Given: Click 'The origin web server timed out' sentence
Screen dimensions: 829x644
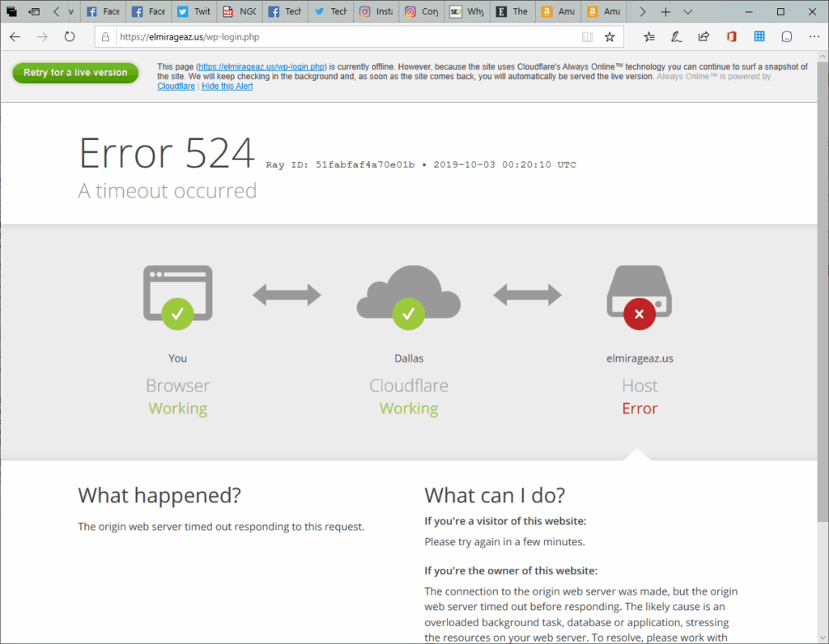Looking at the screenshot, I should [x=221, y=527].
